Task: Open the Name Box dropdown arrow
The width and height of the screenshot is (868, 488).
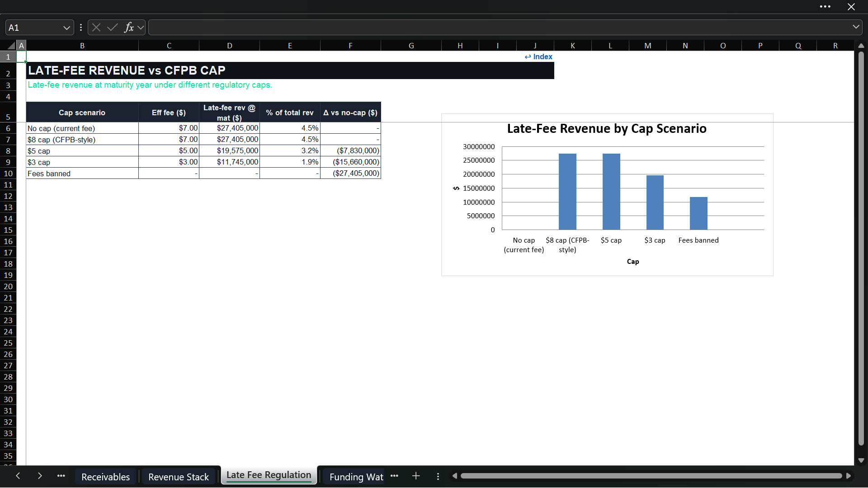Action: click(x=66, y=28)
